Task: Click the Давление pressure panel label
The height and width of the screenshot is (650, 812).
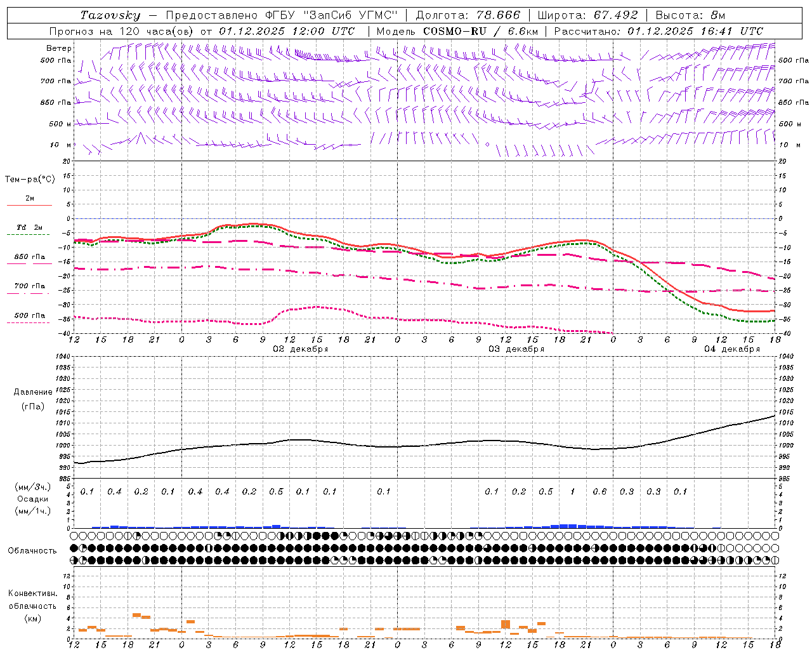Action: (33, 392)
